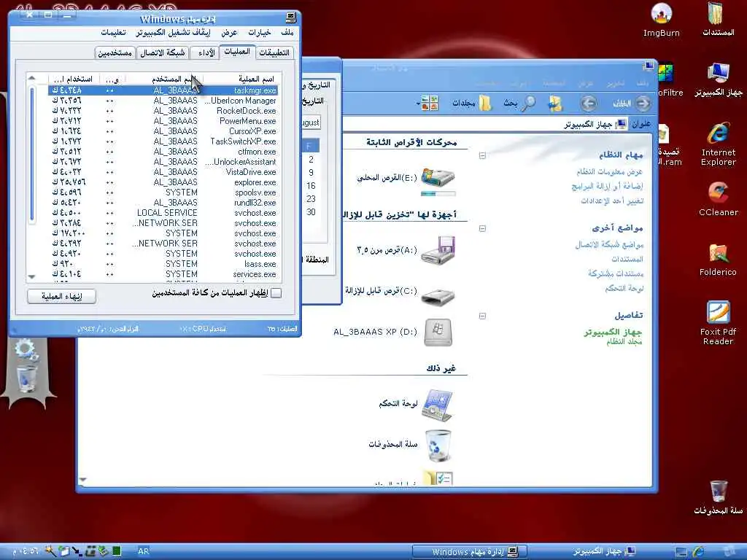The height and width of the screenshot is (560, 747).
Task: Click the إضافة أو إزالة البرامج link
Action: tap(607, 186)
